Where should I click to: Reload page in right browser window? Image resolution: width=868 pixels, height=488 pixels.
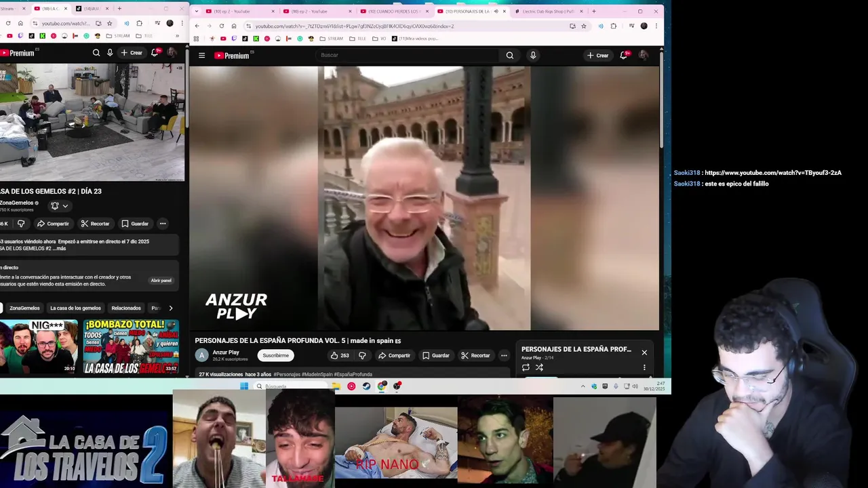[x=221, y=26]
